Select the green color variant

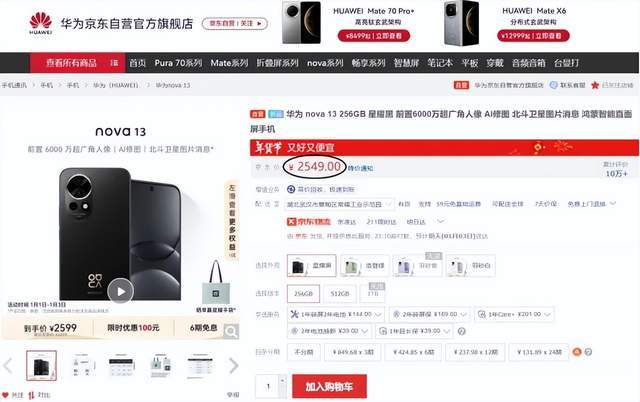[364, 265]
